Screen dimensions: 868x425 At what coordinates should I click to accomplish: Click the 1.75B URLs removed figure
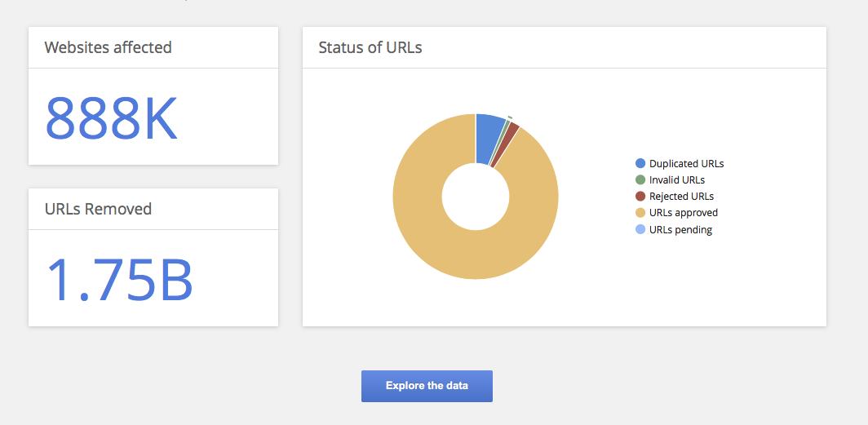click(119, 280)
